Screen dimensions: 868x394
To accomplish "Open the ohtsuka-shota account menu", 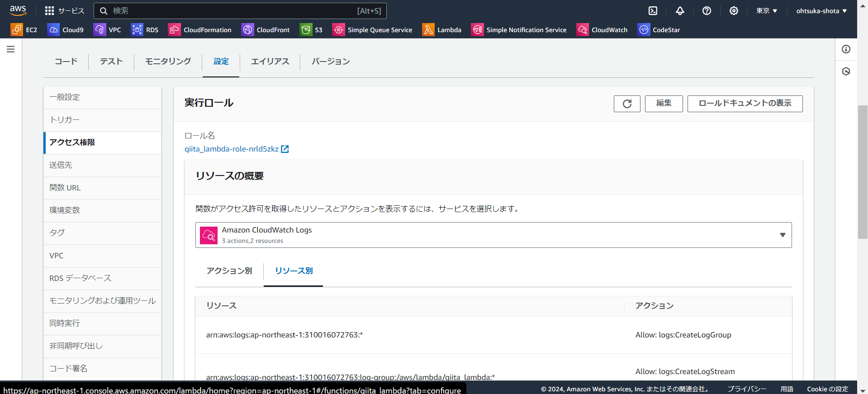I will pos(821,11).
